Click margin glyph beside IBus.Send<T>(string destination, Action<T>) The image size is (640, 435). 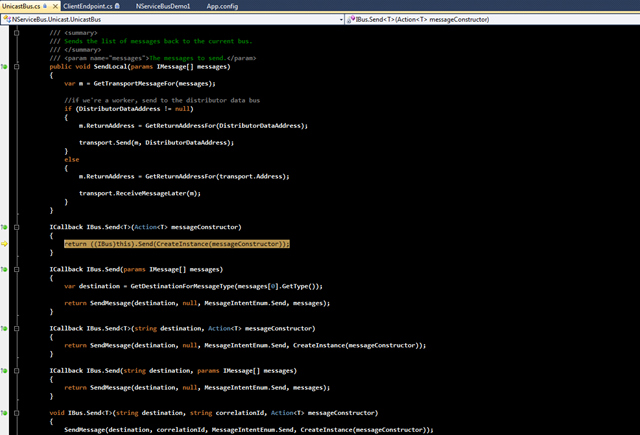point(4,328)
